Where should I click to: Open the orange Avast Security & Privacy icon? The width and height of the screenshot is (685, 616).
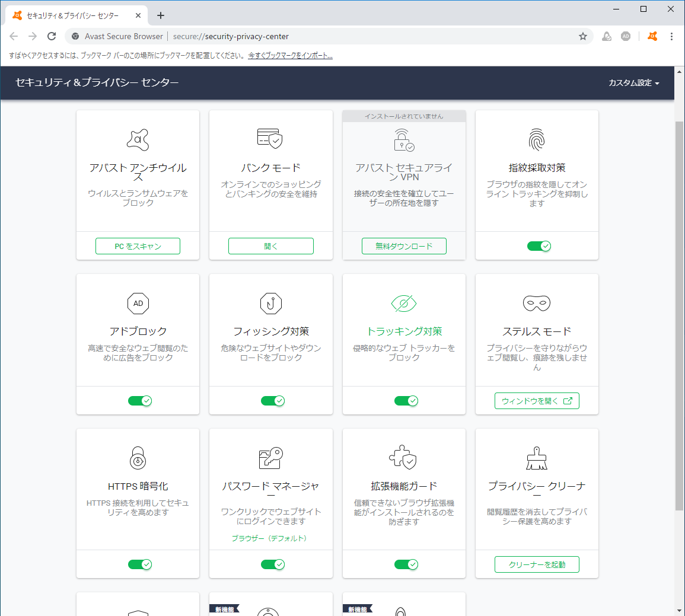pos(652,36)
